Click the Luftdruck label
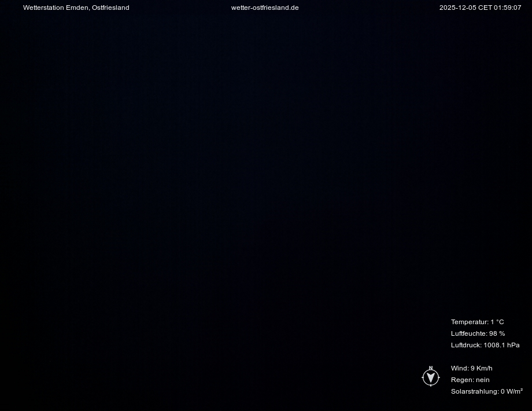 [466, 345]
